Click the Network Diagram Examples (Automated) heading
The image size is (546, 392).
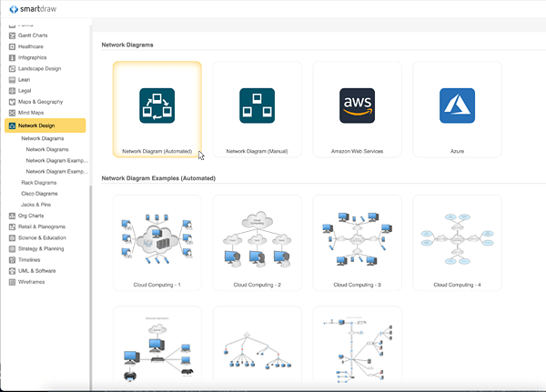coord(158,178)
